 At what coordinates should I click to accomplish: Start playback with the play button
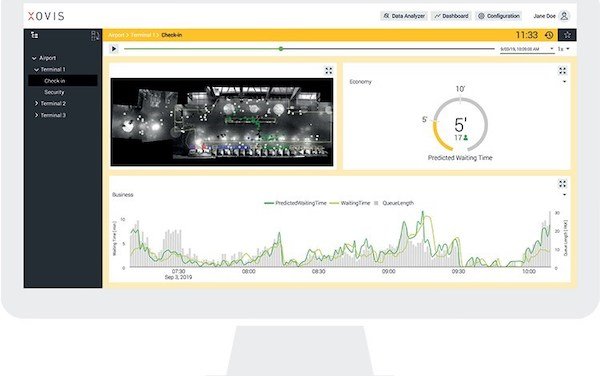(114, 49)
